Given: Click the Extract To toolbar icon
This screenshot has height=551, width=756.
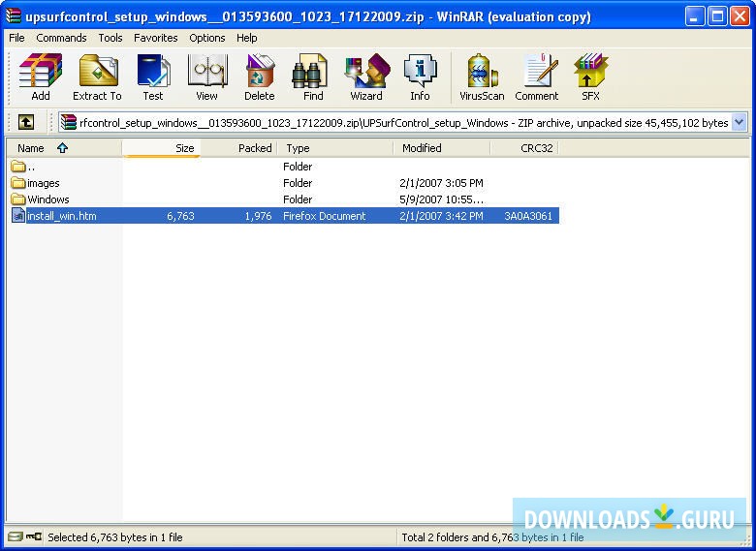Looking at the screenshot, I should (97, 77).
